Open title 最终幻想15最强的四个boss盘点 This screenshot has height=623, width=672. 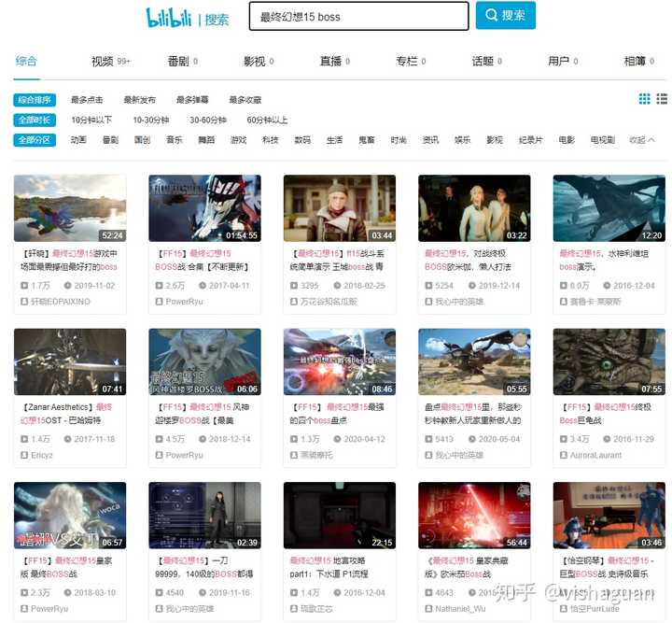337,414
